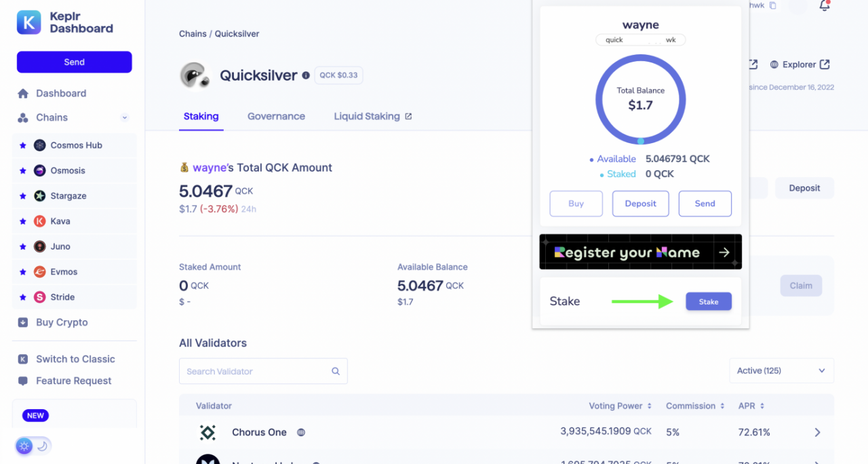Open the Active (125) dropdown

tap(781, 370)
